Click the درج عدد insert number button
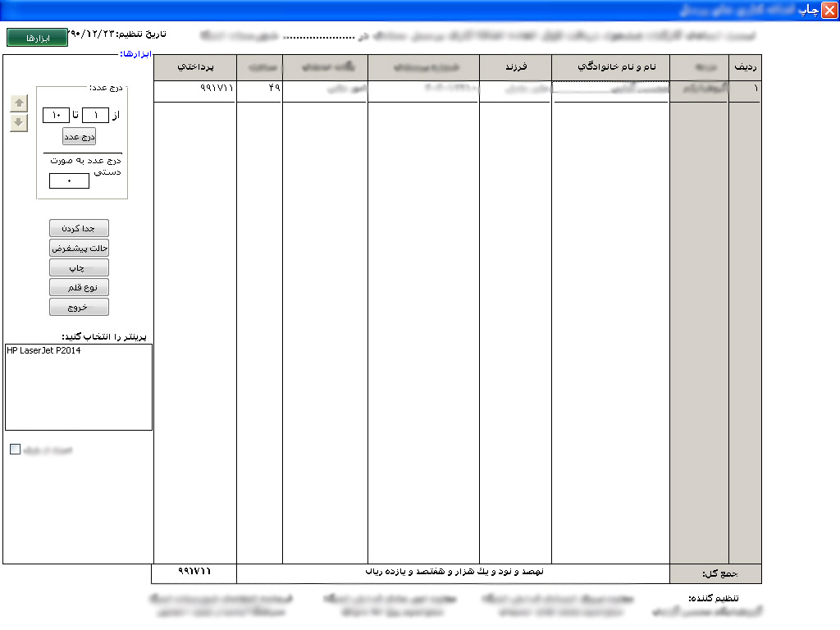The height and width of the screenshot is (630, 840). pos(80,136)
